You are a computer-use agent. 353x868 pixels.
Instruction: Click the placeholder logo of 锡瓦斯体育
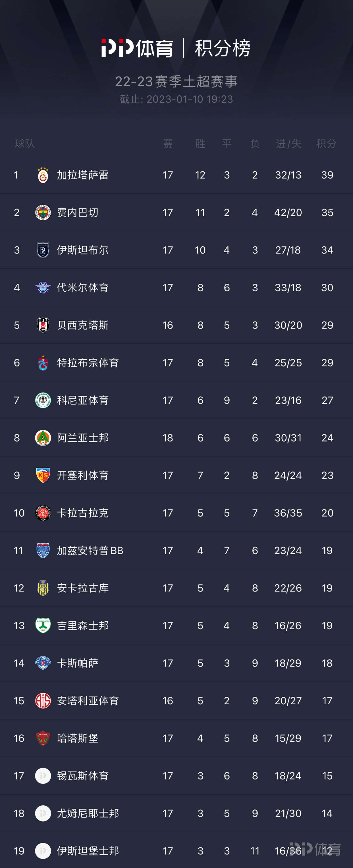(x=43, y=776)
